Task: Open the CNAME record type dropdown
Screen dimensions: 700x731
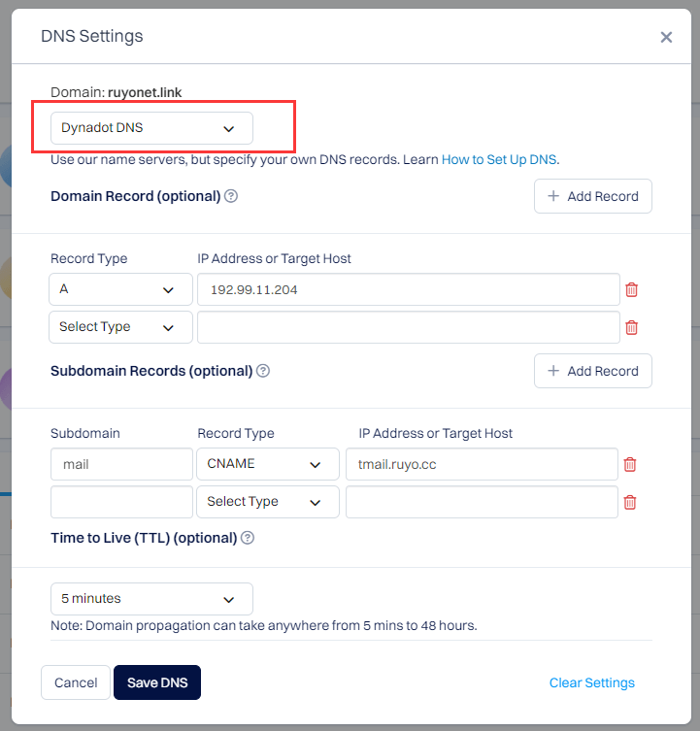Action: 268,464
